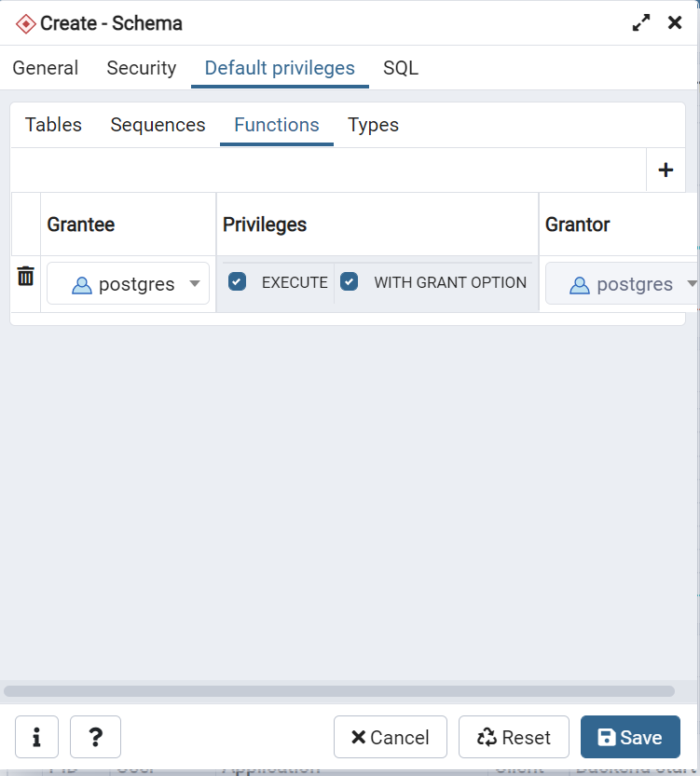Viewport: 700px width, 776px height.
Task: Click the Grantee user icon for postgres
Action: point(82,285)
